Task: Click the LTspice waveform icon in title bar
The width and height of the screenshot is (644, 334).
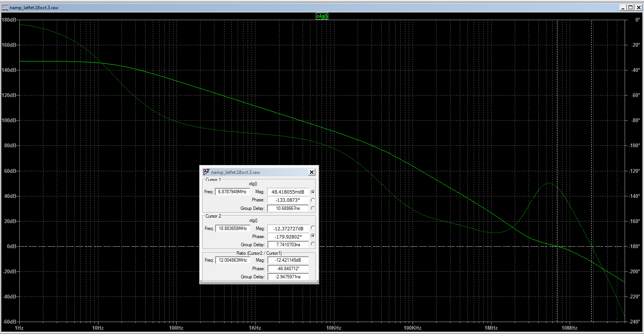Action: pyautogui.click(x=5, y=7)
